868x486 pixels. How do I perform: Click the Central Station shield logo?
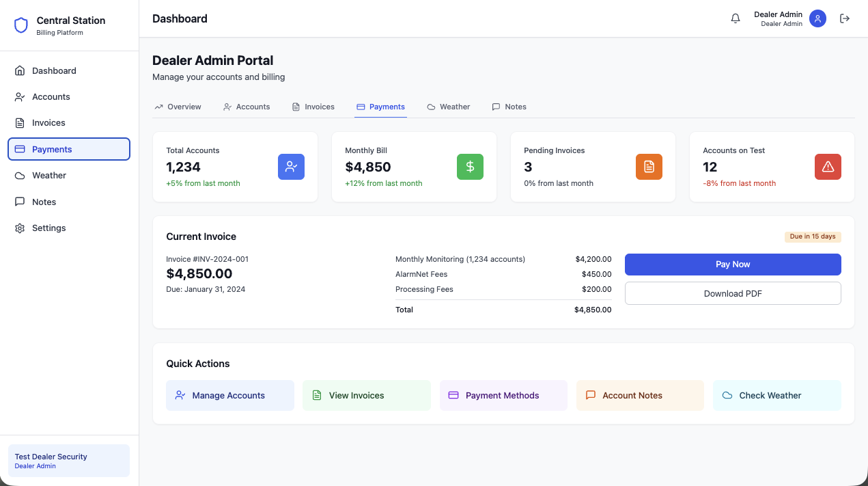click(x=21, y=25)
